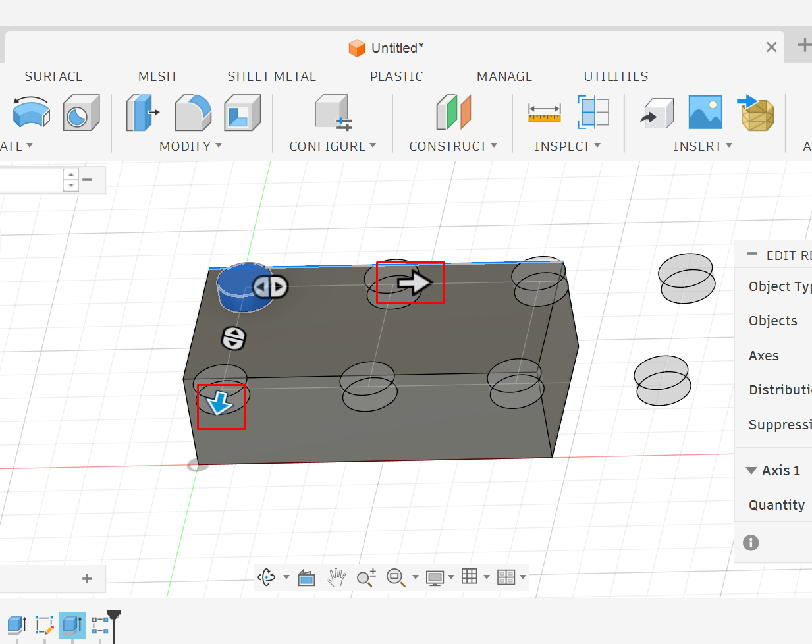Open the Orbit type dropdown arrow
This screenshot has width=812, height=644.
point(286,577)
